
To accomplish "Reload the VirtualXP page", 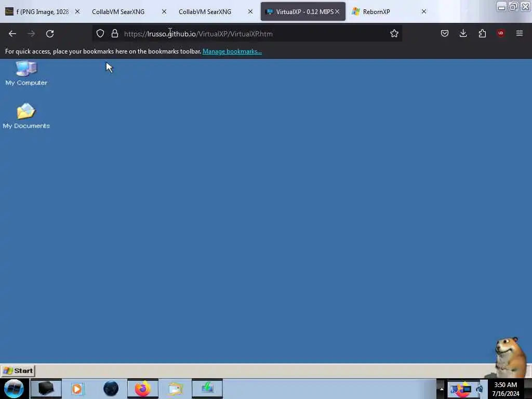I will point(50,34).
